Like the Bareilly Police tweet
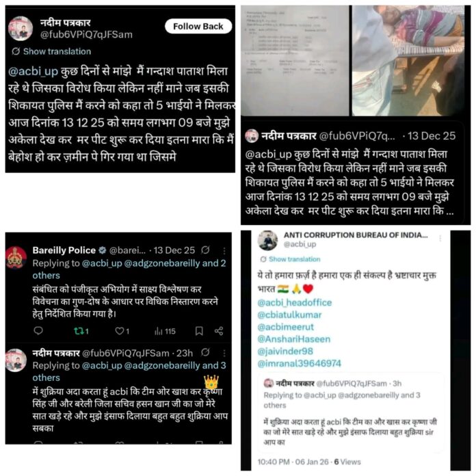This screenshot has width=476, height=476. (122, 331)
